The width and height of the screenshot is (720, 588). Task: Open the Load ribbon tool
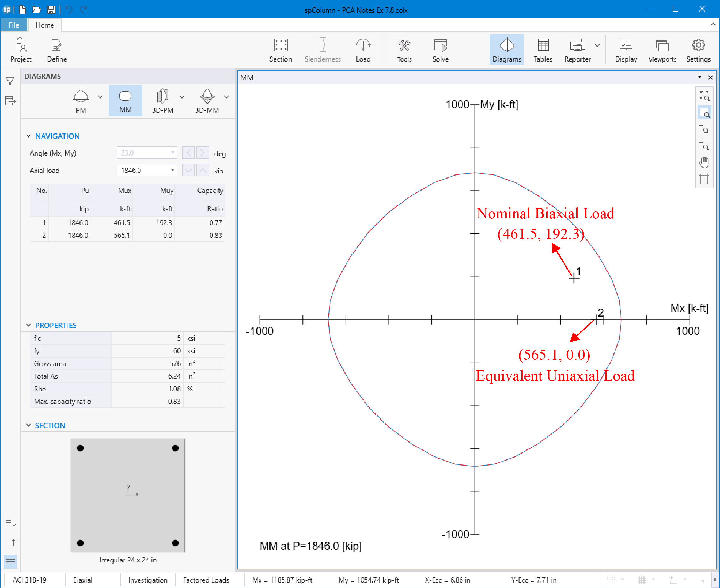pos(363,50)
